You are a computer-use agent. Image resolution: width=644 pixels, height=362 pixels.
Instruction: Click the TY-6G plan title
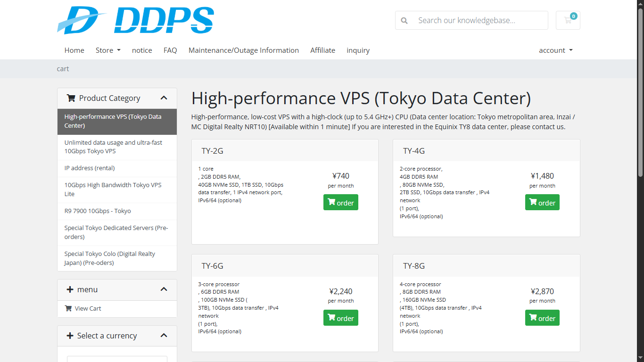pos(213,266)
